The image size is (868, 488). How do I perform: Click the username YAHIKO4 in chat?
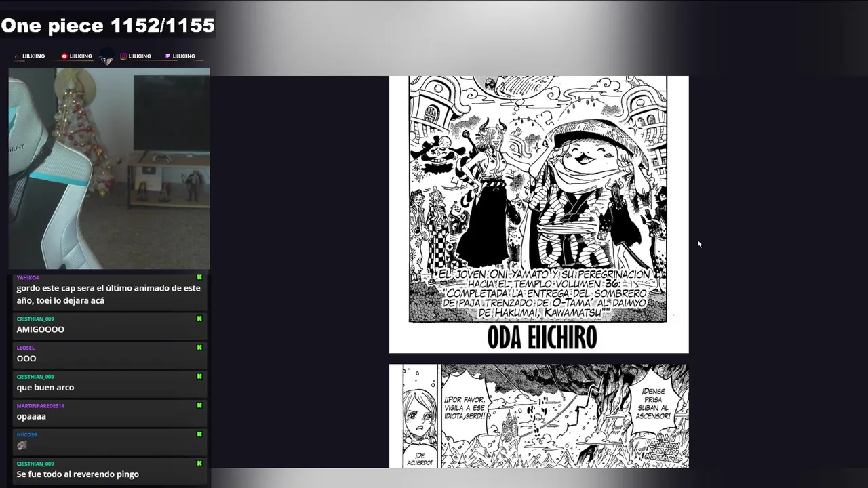[x=28, y=278]
